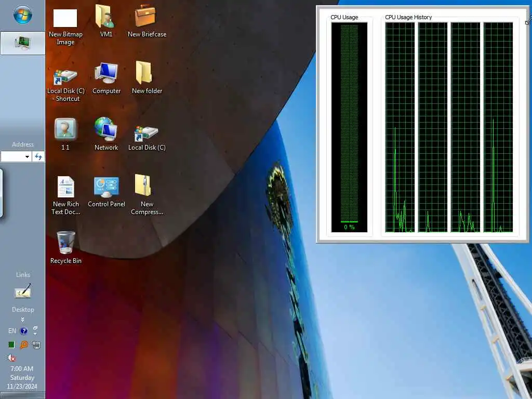The width and height of the screenshot is (532, 399).
Task: Click the Desktop toolbar label
Action: coord(23,310)
